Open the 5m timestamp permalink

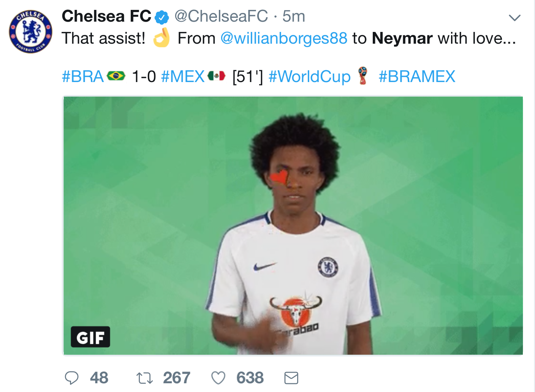tap(294, 16)
